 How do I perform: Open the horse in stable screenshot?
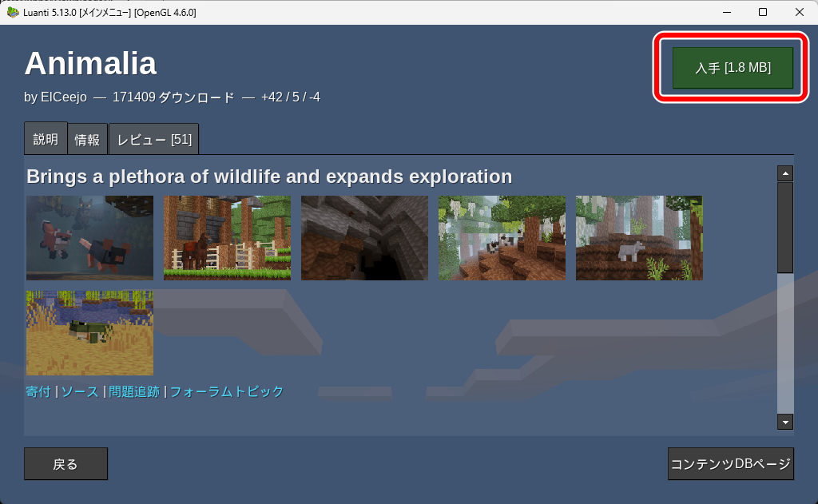coord(227,238)
